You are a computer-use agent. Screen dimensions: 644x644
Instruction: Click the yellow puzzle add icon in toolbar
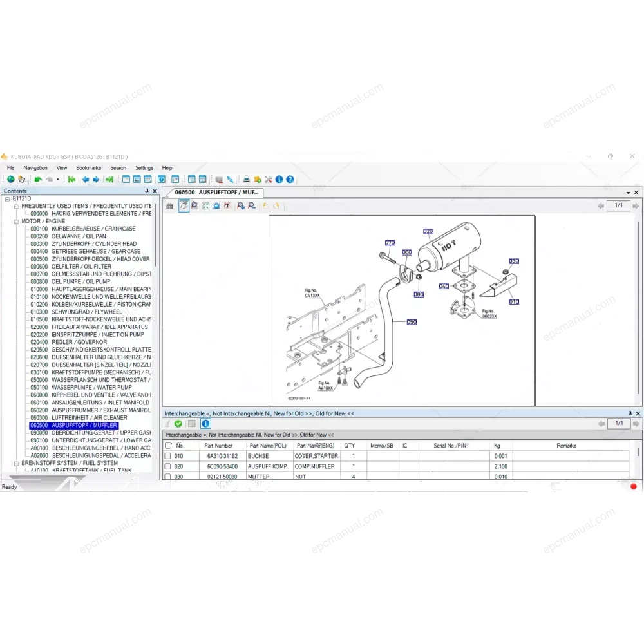258,180
